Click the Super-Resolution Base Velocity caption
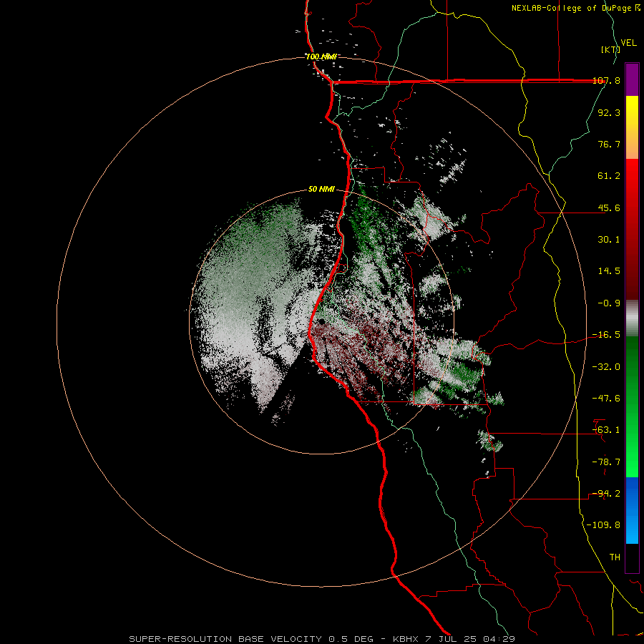The width and height of the screenshot is (644, 644). click(x=321, y=639)
